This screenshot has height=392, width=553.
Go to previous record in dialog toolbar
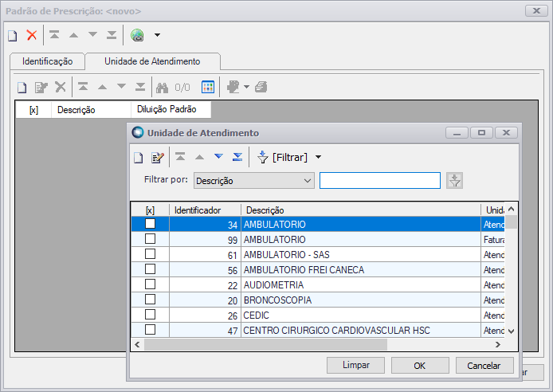(200, 157)
